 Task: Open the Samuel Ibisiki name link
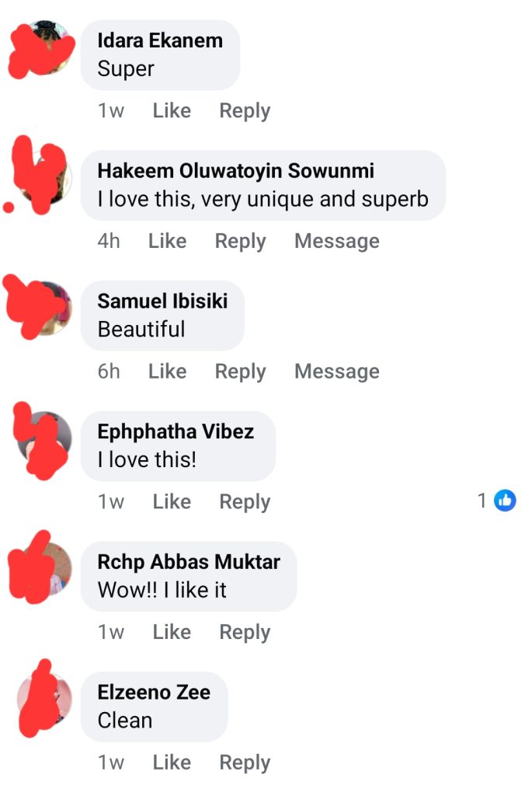[x=162, y=301]
